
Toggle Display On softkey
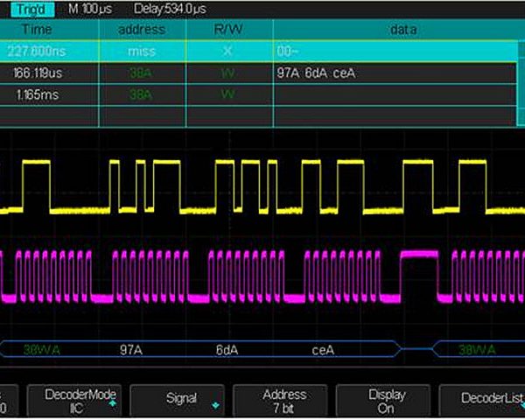pyautogui.click(x=387, y=401)
